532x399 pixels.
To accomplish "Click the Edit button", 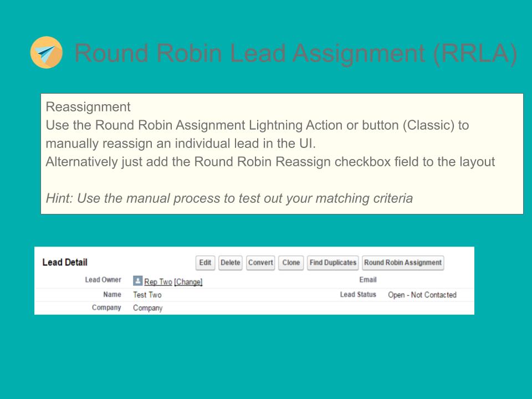I will pos(205,263).
